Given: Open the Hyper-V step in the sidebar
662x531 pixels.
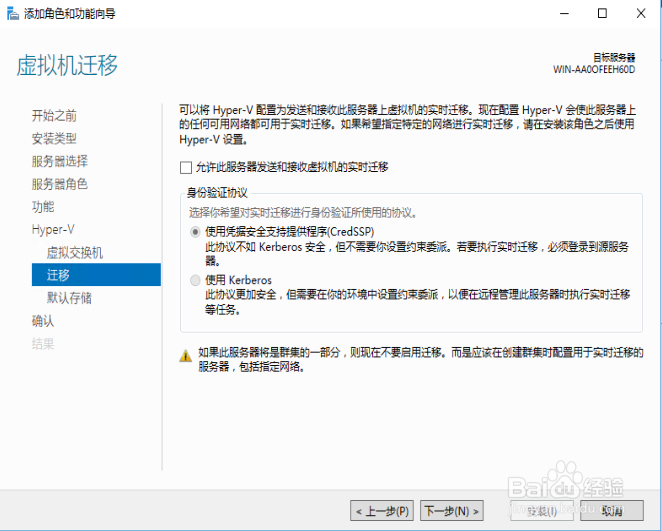Looking at the screenshot, I should pos(53,230).
